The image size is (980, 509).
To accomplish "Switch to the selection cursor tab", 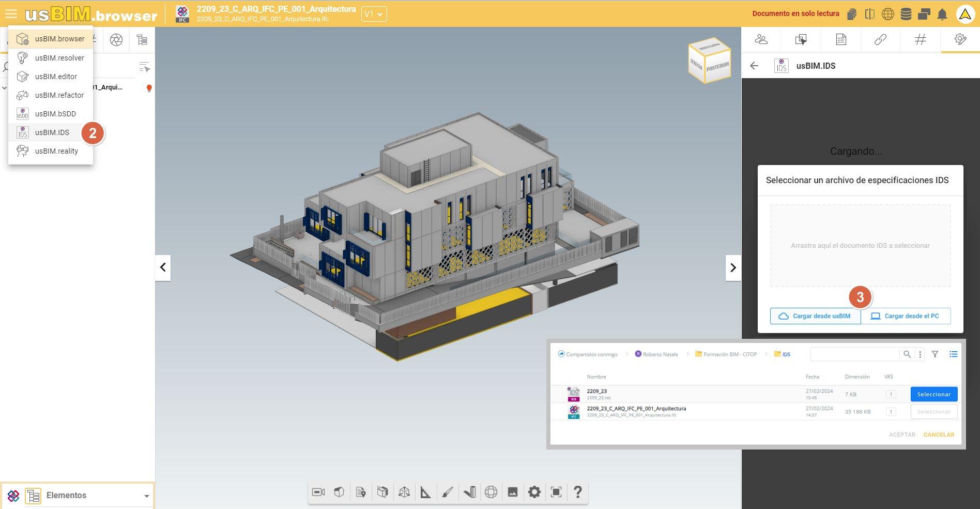I will click(801, 39).
